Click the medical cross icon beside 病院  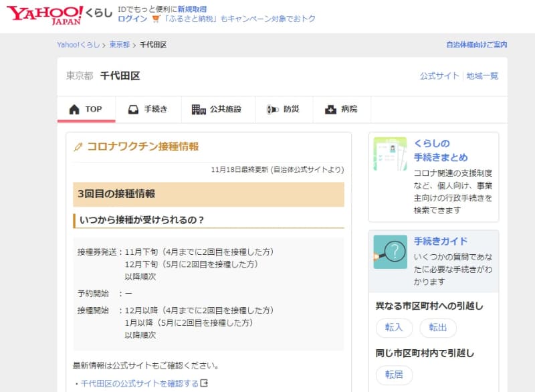tap(330, 110)
